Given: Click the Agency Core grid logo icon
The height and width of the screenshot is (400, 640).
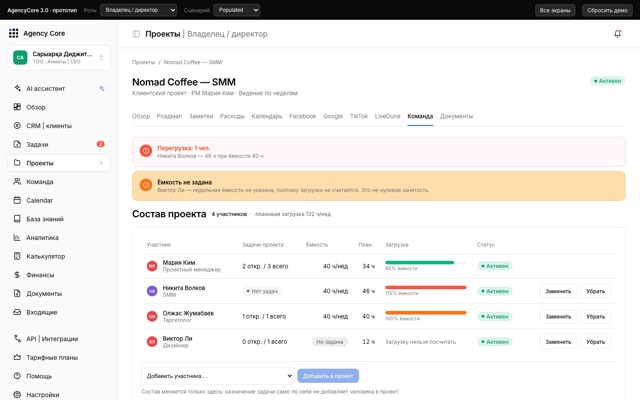Looking at the screenshot, I should coord(13,33).
